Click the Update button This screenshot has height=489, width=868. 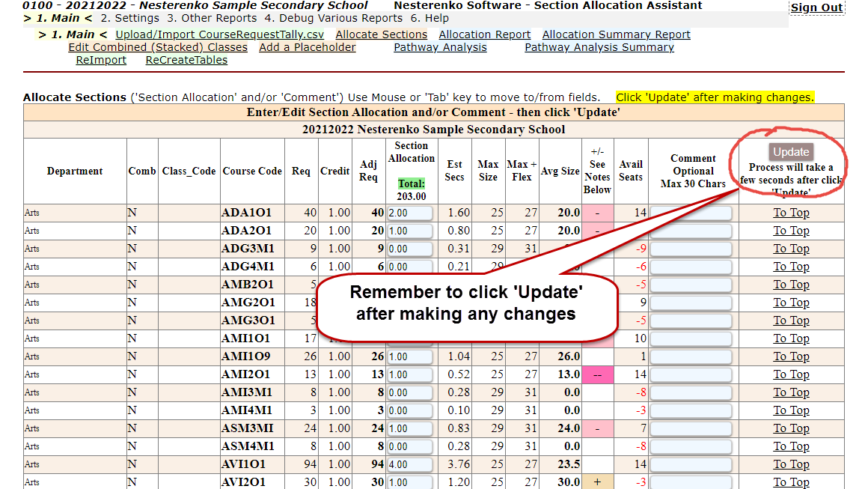point(791,152)
